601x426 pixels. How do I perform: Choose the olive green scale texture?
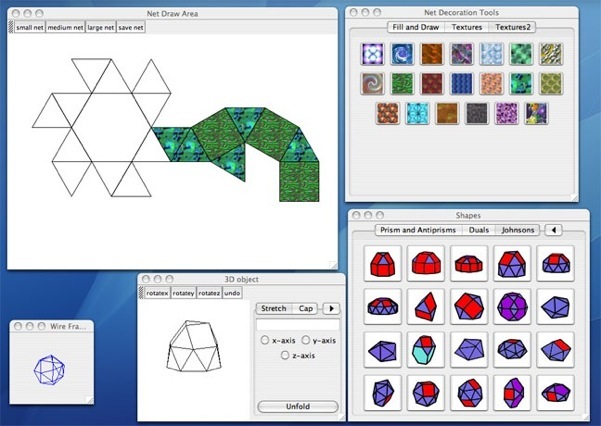(x=551, y=83)
